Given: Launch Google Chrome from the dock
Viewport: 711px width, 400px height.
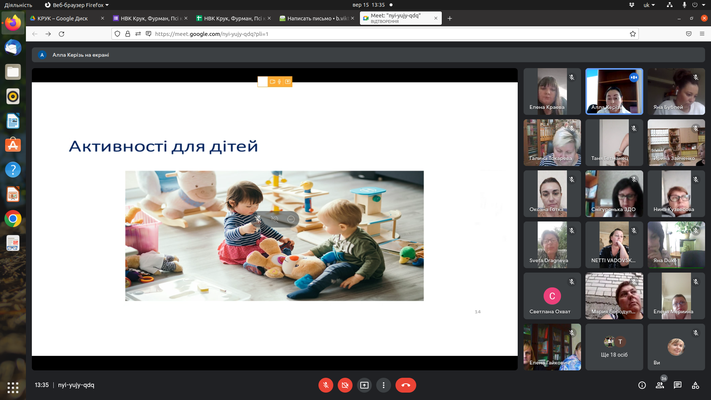Looking at the screenshot, I should point(13,219).
